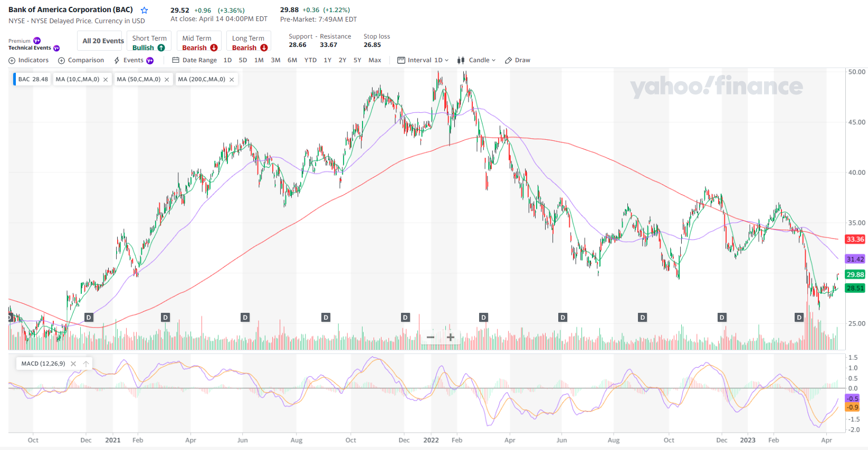
Task: Remove the MA (200,C,MA,0) indicator
Action: (x=232, y=80)
